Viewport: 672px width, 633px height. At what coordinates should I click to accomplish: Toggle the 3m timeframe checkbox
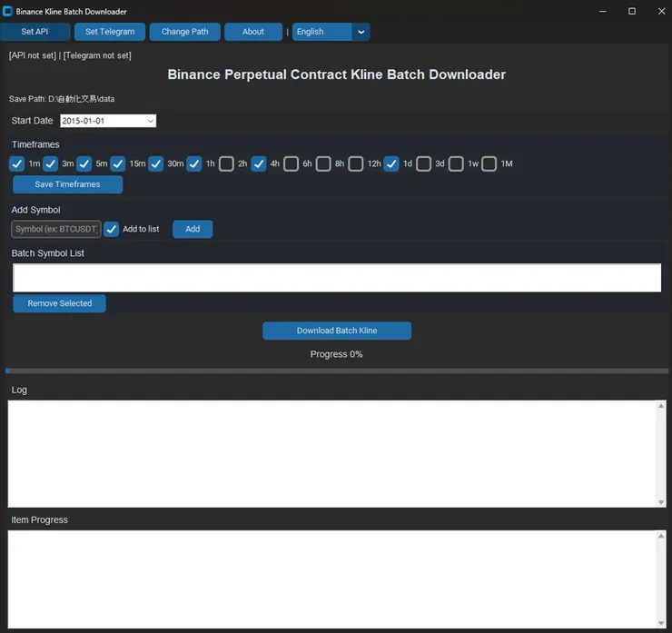50,163
